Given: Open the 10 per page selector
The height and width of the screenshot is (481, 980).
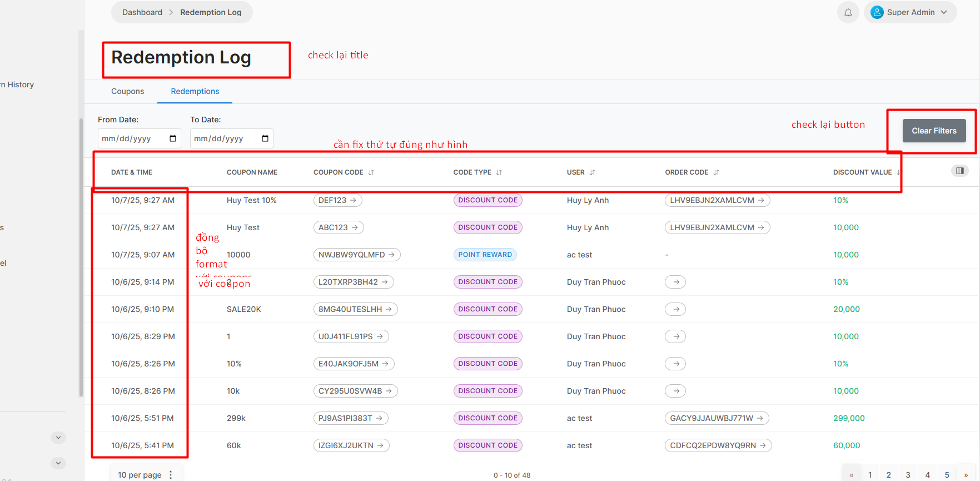Looking at the screenshot, I should tap(146, 474).
